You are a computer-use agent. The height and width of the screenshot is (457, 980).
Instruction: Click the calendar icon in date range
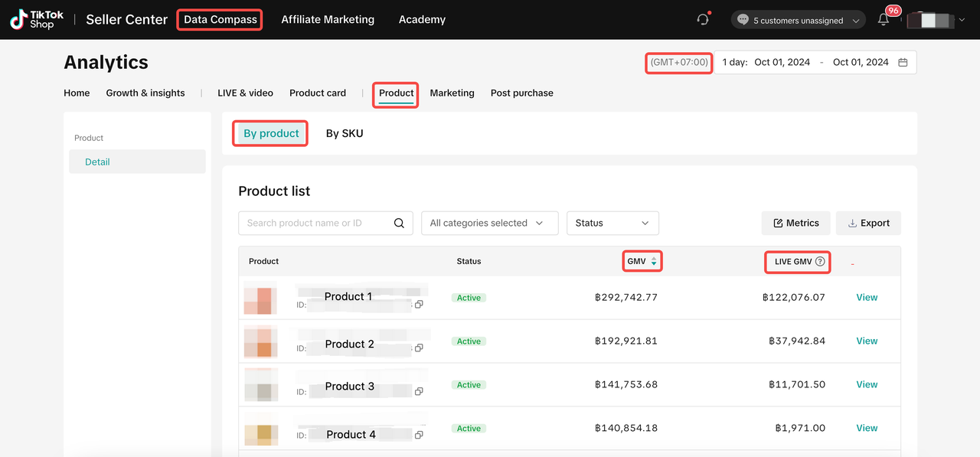pos(903,63)
